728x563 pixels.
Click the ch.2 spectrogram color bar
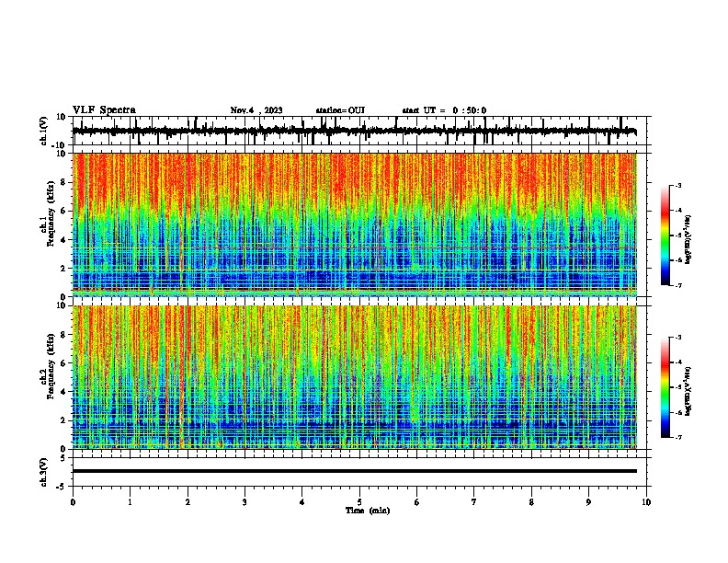665,387
